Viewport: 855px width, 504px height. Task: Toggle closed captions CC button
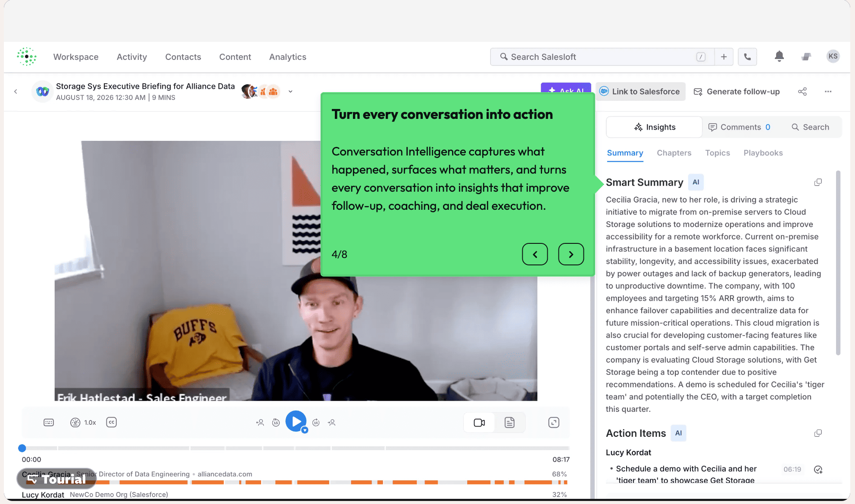click(111, 422)
